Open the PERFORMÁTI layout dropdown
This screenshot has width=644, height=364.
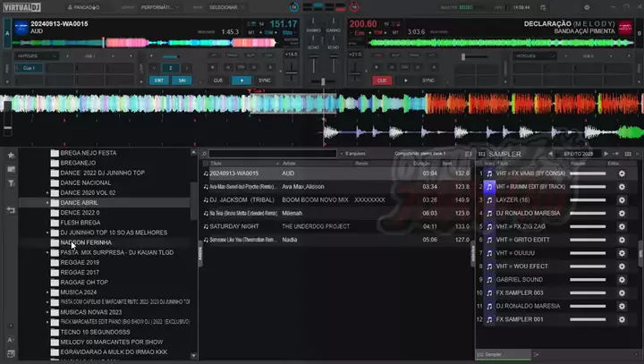(x=160, y=7)
